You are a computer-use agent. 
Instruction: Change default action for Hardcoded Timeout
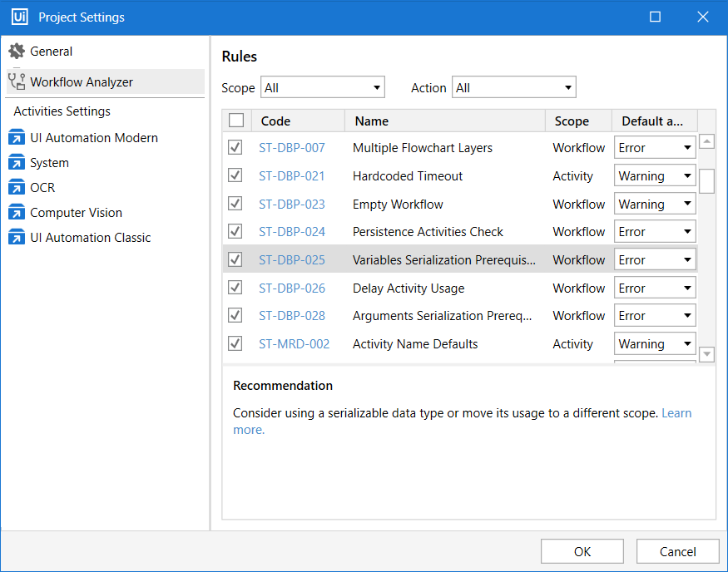[x=655, y=176]
